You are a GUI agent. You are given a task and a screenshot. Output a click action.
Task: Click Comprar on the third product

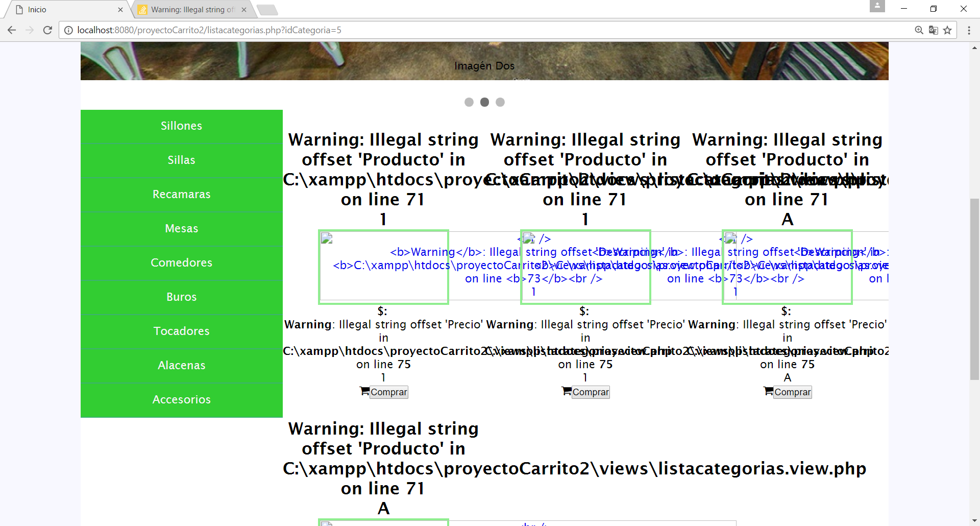coord(793,392)
